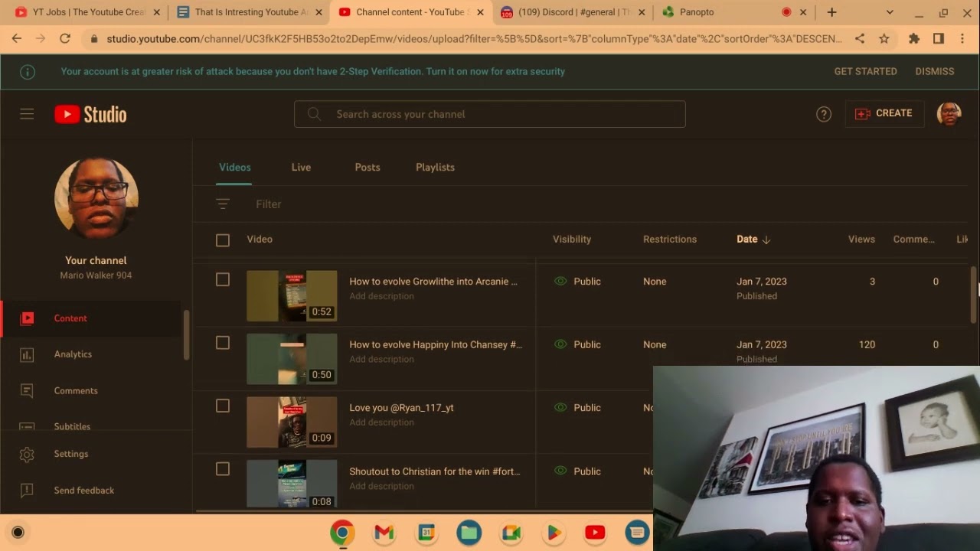Click the Filter input field
Viewport: 980px width, 551px height.
269,204
